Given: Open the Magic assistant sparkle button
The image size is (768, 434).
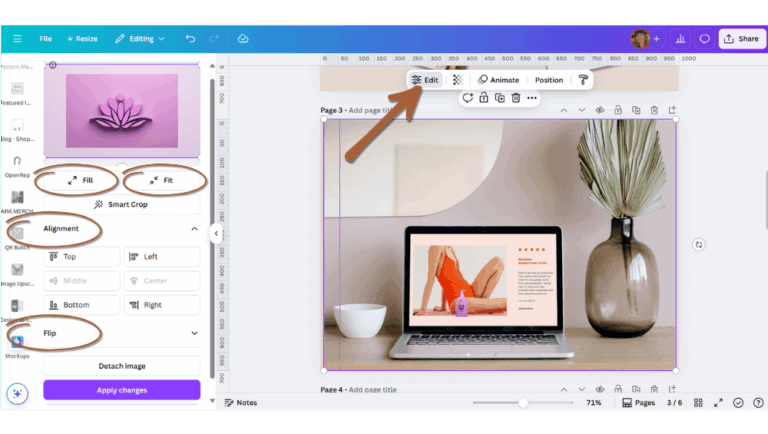Looking at the screenshot, I should point(17,393).
